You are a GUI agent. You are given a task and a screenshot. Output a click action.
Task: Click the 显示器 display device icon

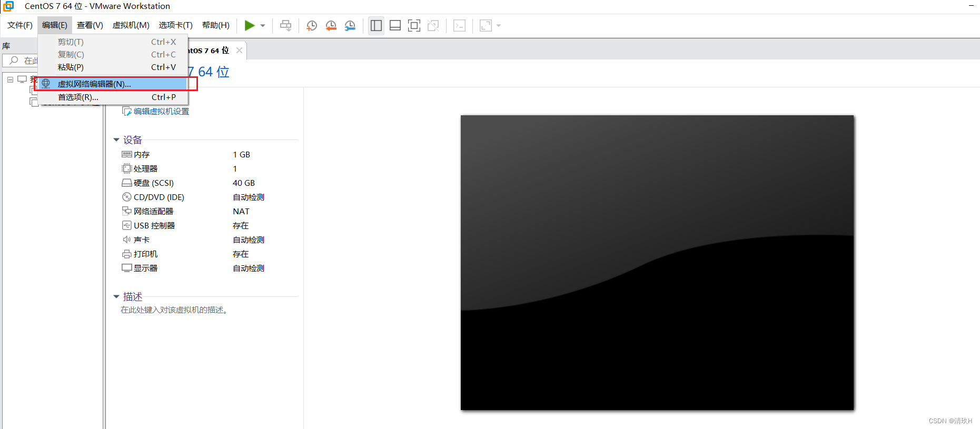127,268
